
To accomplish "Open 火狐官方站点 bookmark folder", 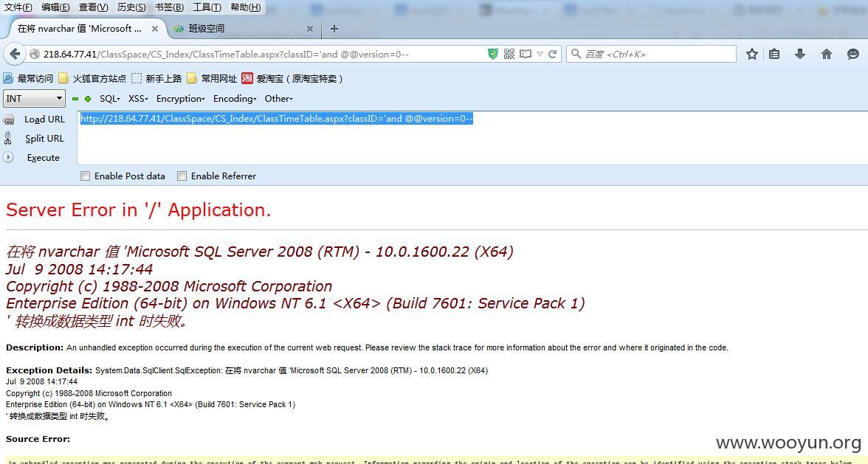I will (92, 78).
